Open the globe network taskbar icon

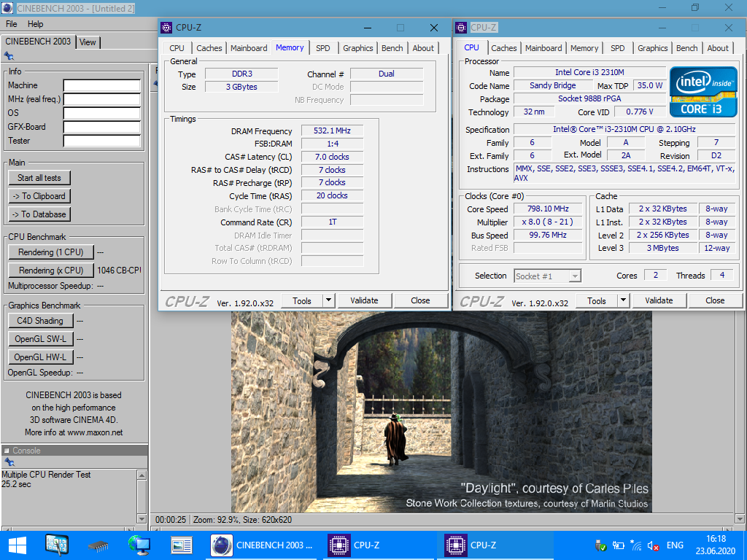click(x=139, y=545)
